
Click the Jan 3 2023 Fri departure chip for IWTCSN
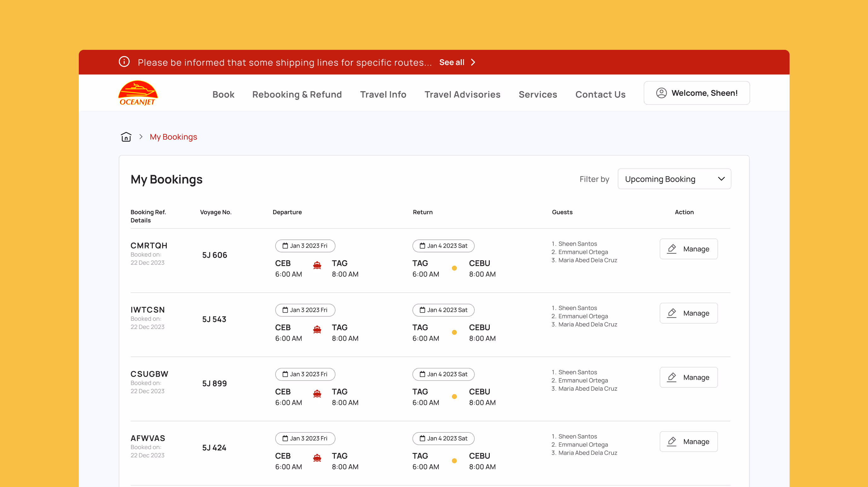click(305, 310)
